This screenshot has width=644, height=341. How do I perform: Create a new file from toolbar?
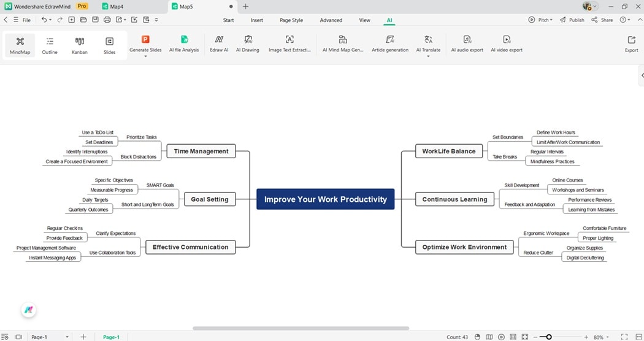pos(72,20)
